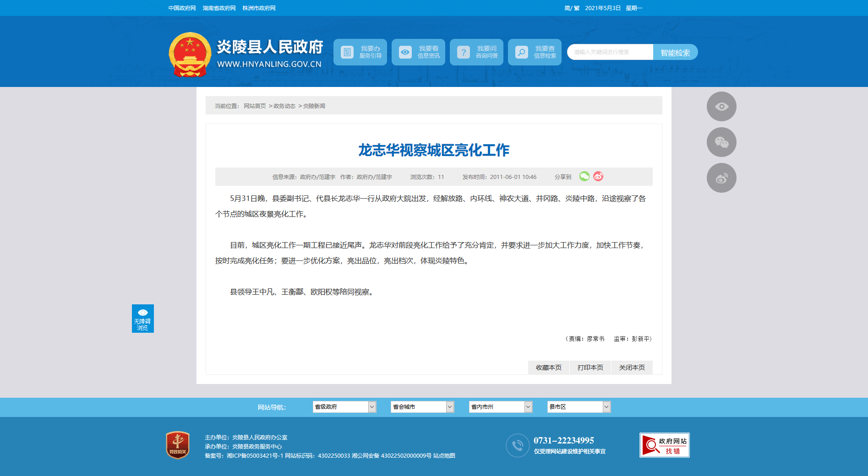868x476 pixels.
Task: Open the 党政机关 badge icon in footer
Action: [x=178, y=445]
